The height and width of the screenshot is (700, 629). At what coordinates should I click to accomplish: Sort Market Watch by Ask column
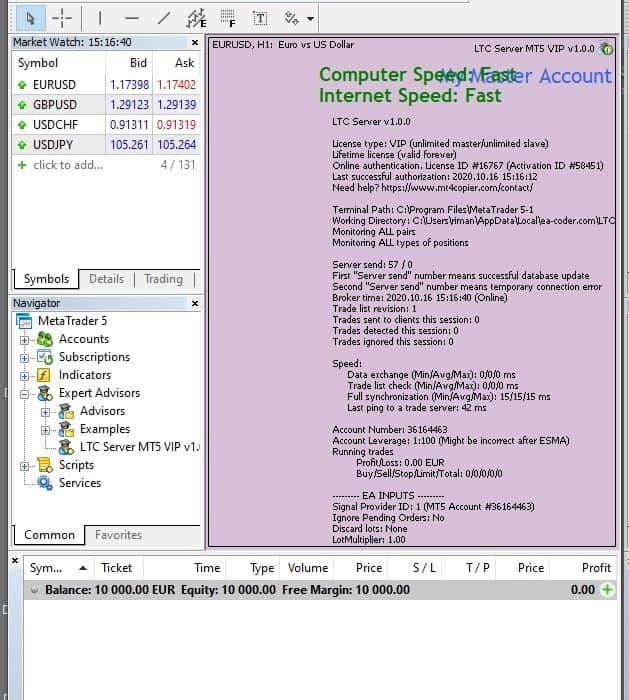click(176, 63)
